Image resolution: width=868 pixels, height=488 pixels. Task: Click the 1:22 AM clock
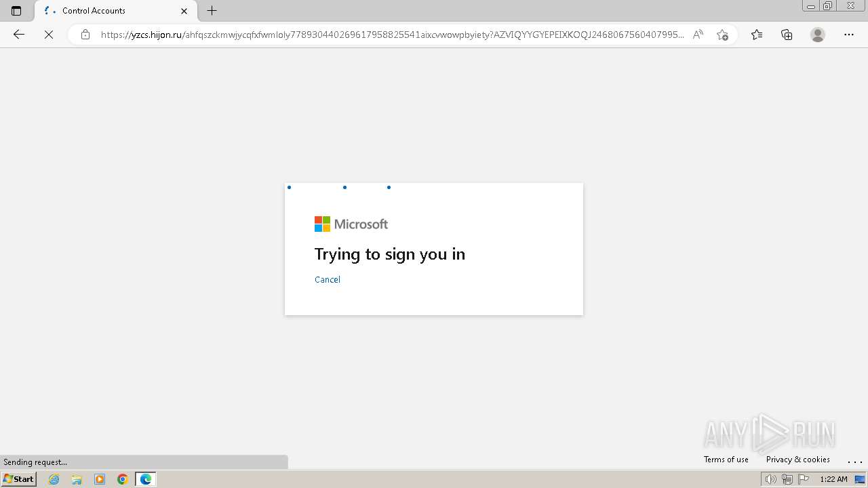point(833,479)
